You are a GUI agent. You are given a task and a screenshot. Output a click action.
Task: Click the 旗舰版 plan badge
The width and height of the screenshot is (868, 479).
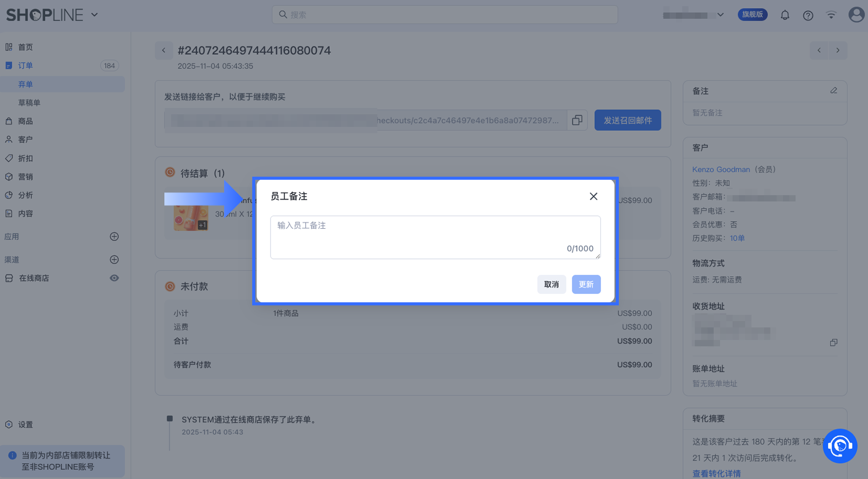pyautogui.click(x=753, y=15)
